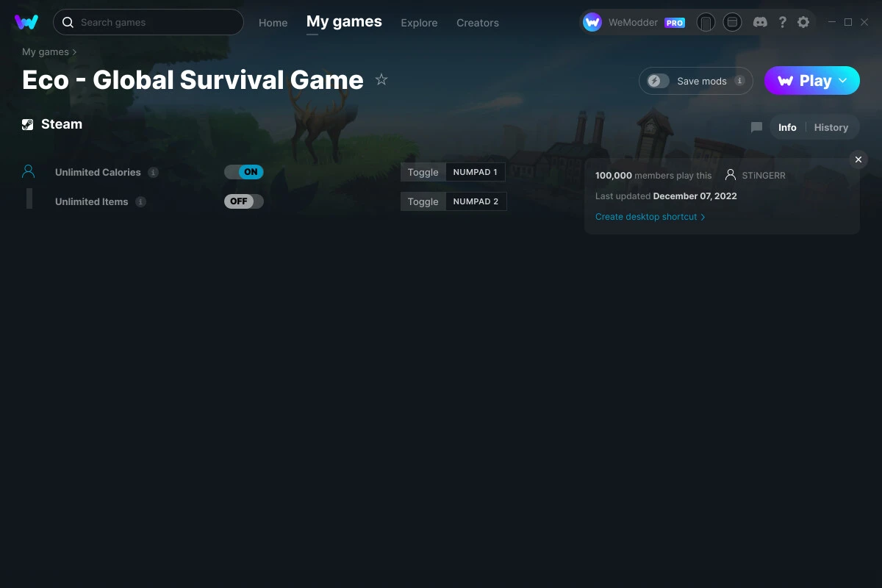Click the WeModder profile avatar

592,22
